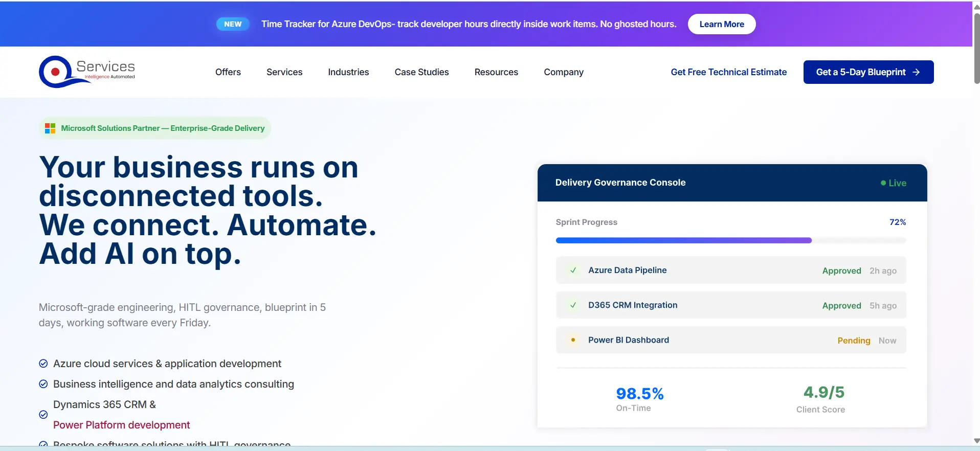Open the Resources menu
The image size is (980, 451).
click(496, 72)
